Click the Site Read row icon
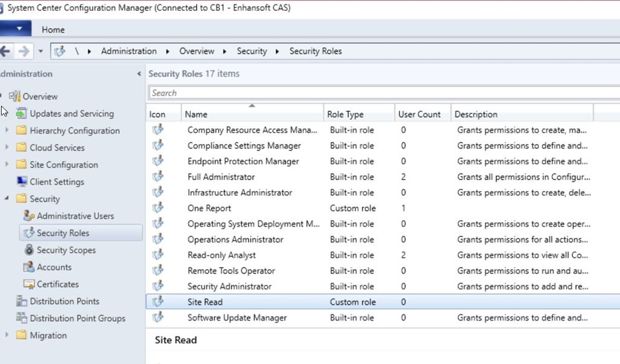The image size is (620, 364). [x=158, y=302]
